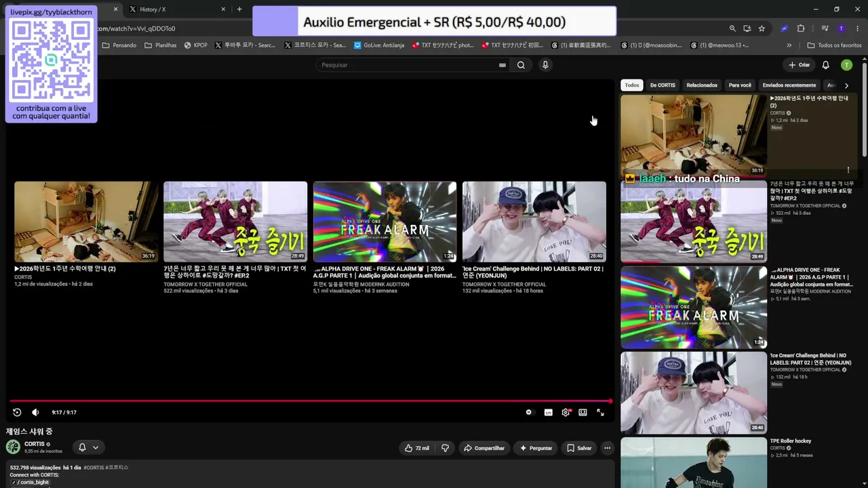Open the TXT photo bookmark on Pinterest

pyautogui.click(x=443, y=45)
